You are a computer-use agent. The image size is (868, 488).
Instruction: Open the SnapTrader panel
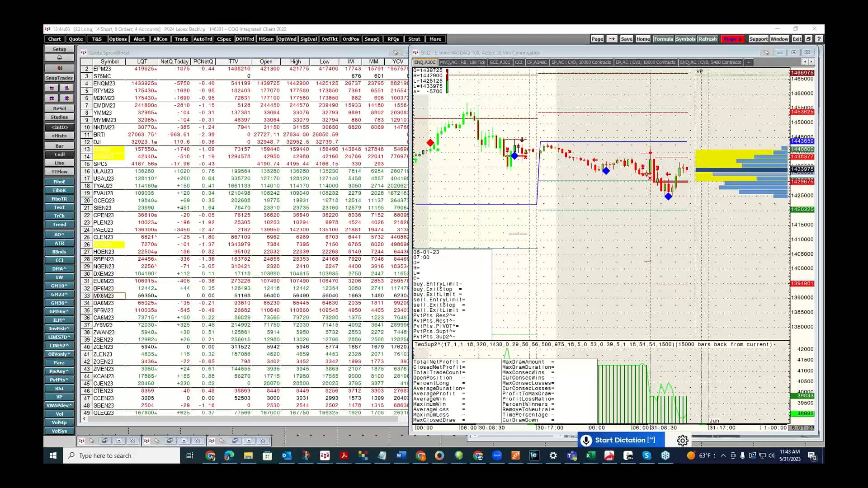coord(59,78)
